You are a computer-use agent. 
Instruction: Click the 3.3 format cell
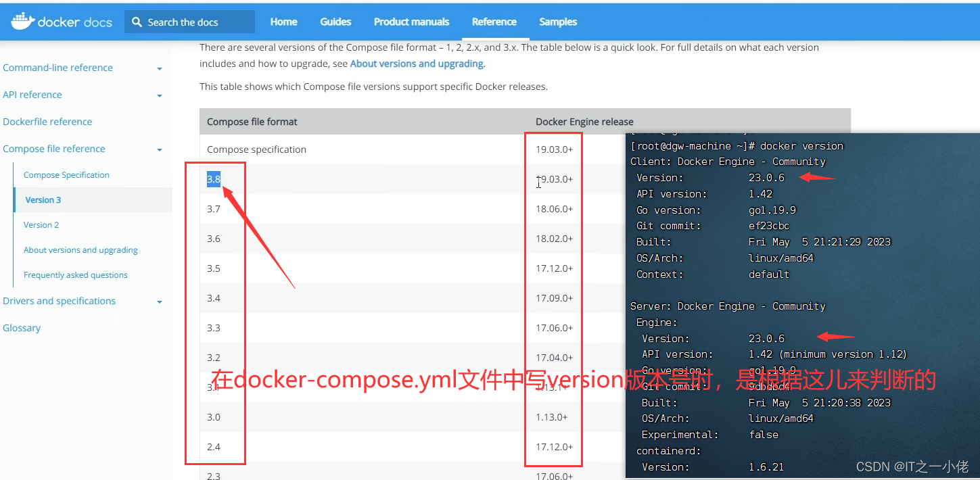point(214,328)
